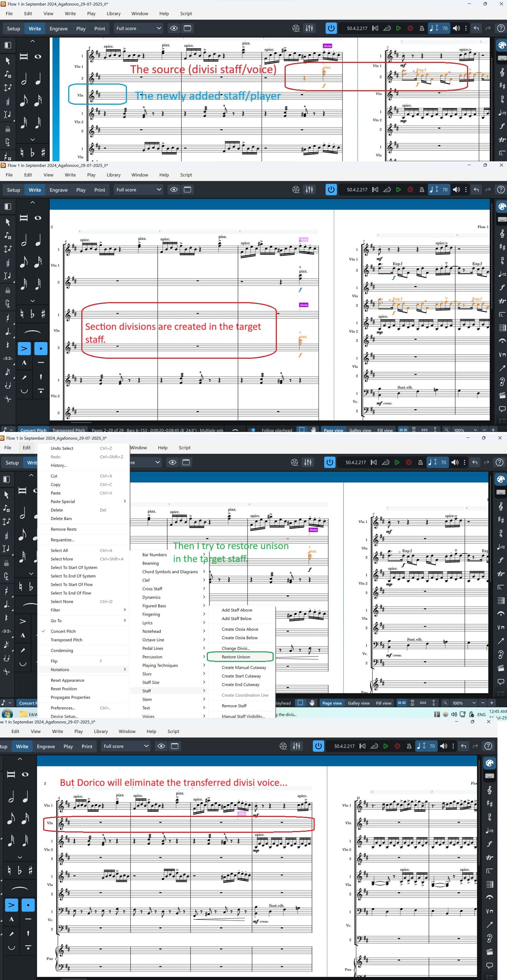The height and width of the screenshot is (980, 507).
Task: Show the Keyboard panel icon in the top window
Action: [502, 58]
